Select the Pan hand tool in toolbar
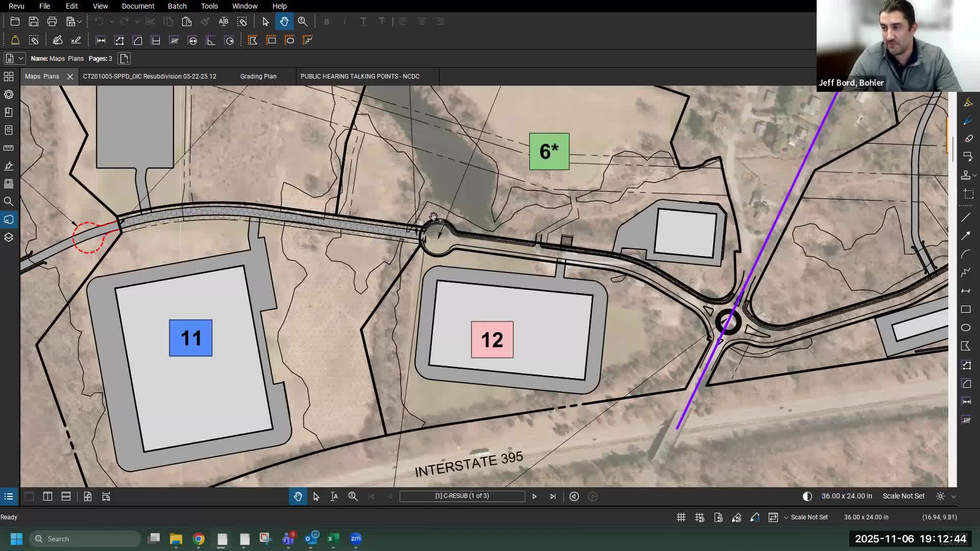 pos(284,21)
